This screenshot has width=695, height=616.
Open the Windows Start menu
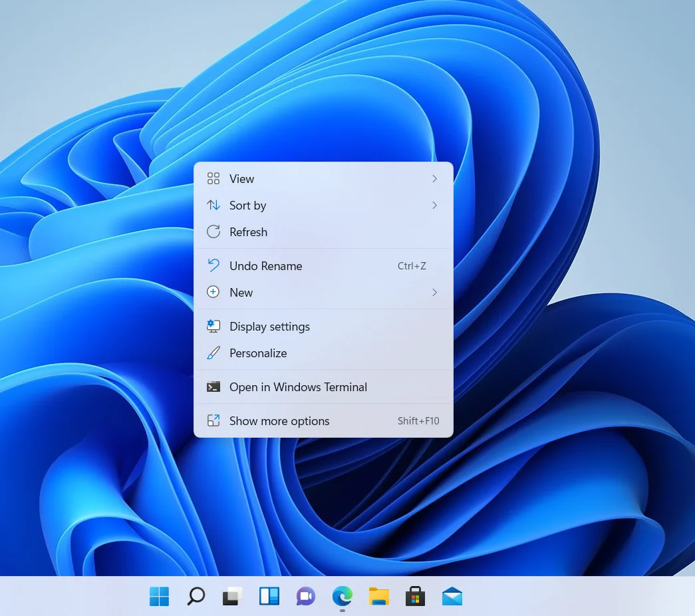tap(159, 596)
